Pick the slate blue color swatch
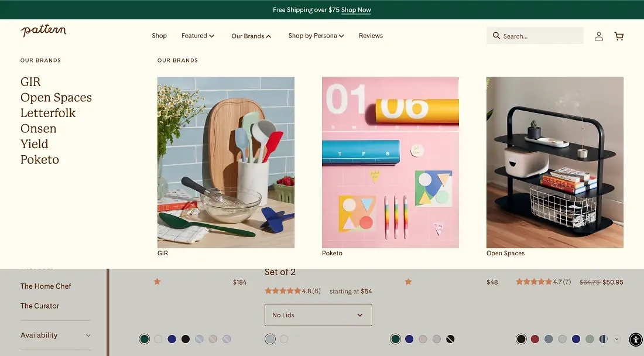Image resolution: width=644 pixels, height=356 pixels. pyautogui.click(x=549, y=339)
